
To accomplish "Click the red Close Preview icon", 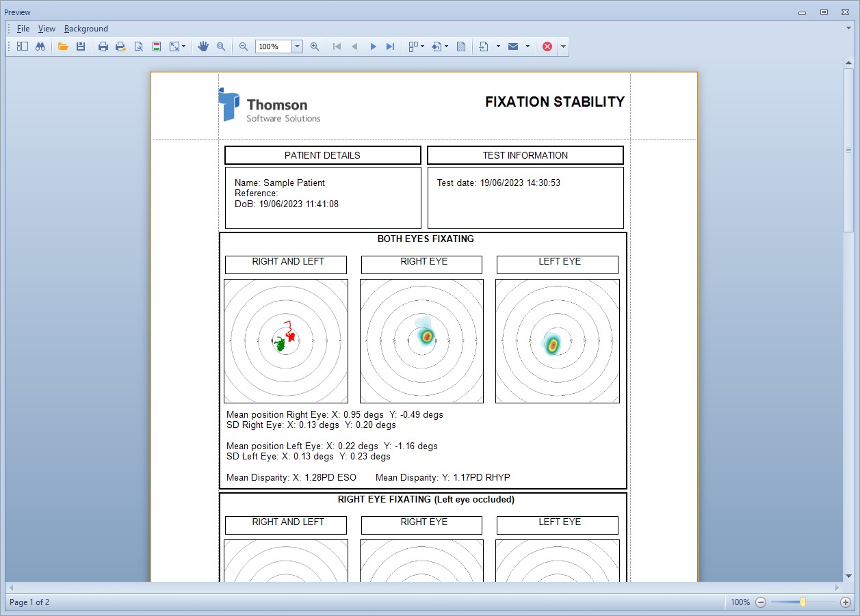I will coord(547,46).
